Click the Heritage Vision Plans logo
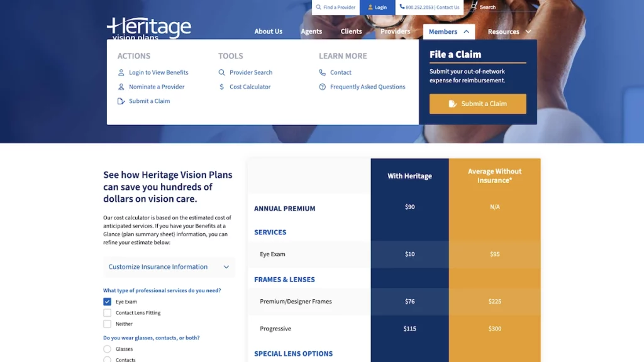 (x=149, y=29)
